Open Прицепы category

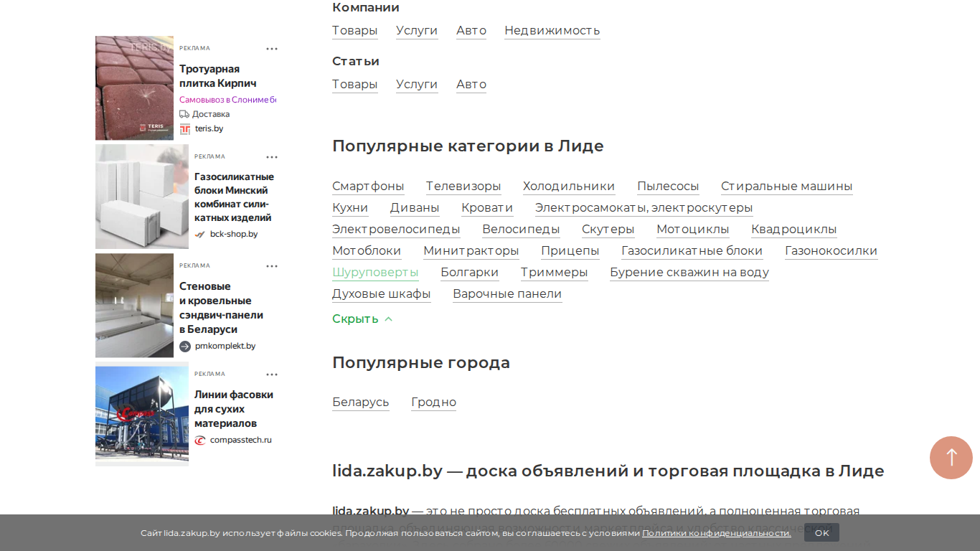(x=570, y=251)
